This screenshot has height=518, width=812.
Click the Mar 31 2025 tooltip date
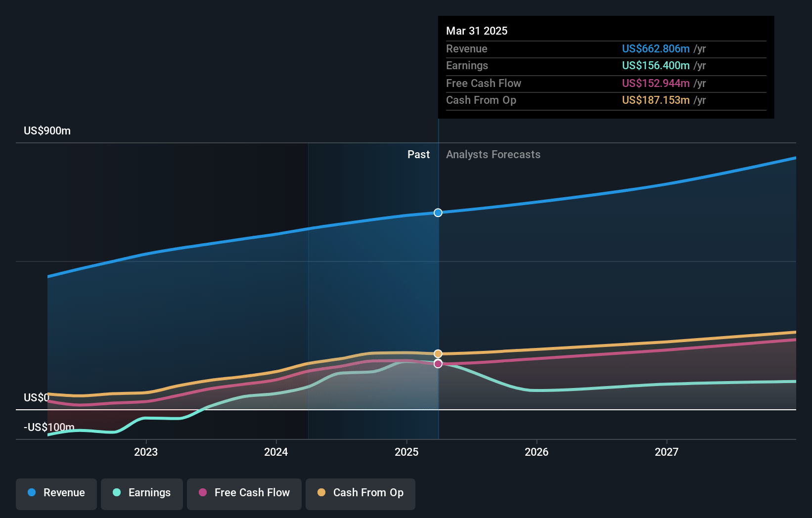point(477,31)
